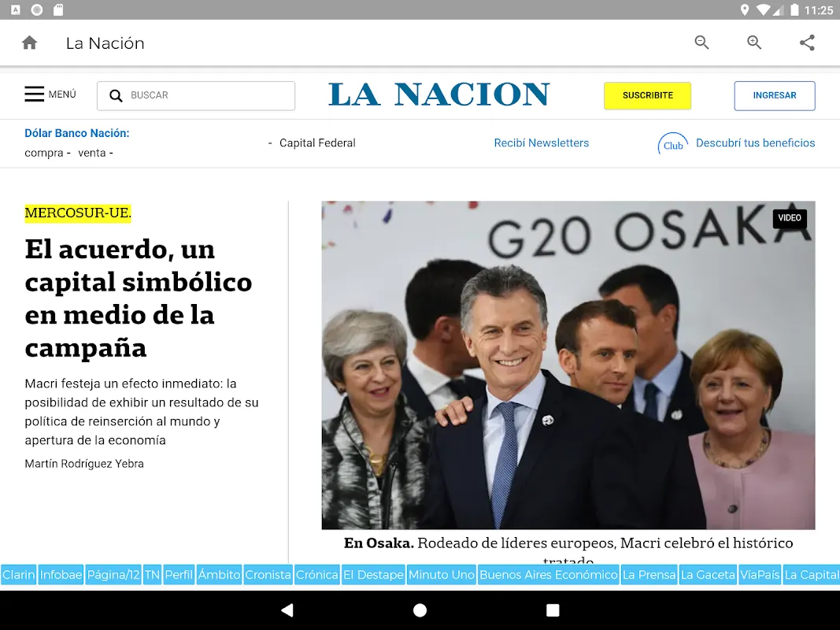Click the zoom in magnifier icon
The image size is (840, 630).
754,43
